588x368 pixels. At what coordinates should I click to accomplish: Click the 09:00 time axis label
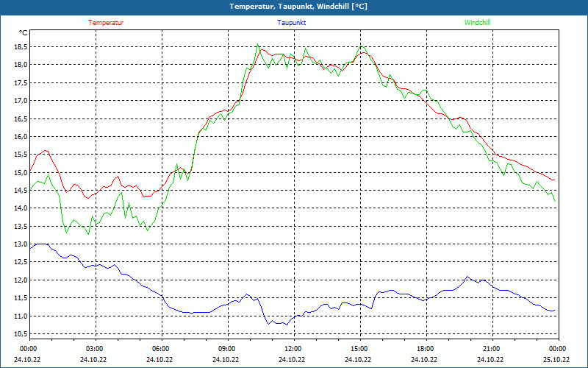click(228, 349)
